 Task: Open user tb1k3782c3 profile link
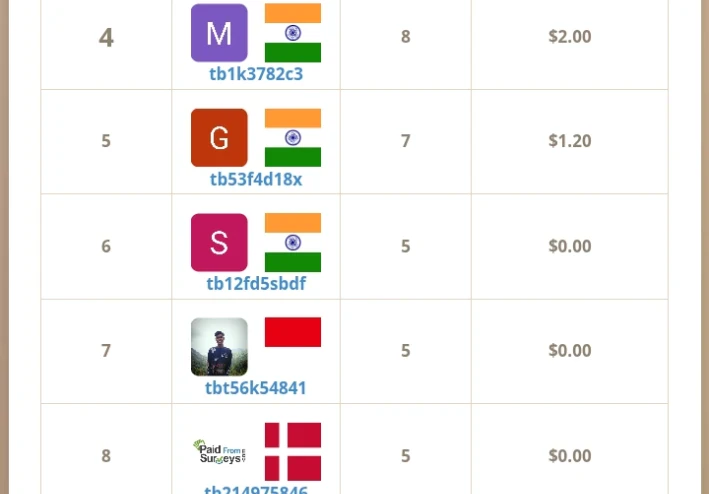tap(256, 74)
